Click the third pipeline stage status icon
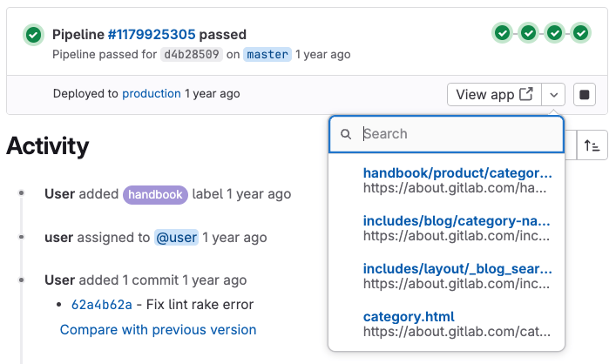 coord(554,33)
